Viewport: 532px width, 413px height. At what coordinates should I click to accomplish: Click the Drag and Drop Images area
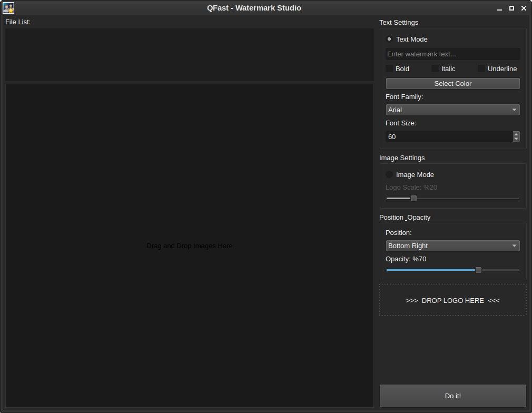point(190,245)
